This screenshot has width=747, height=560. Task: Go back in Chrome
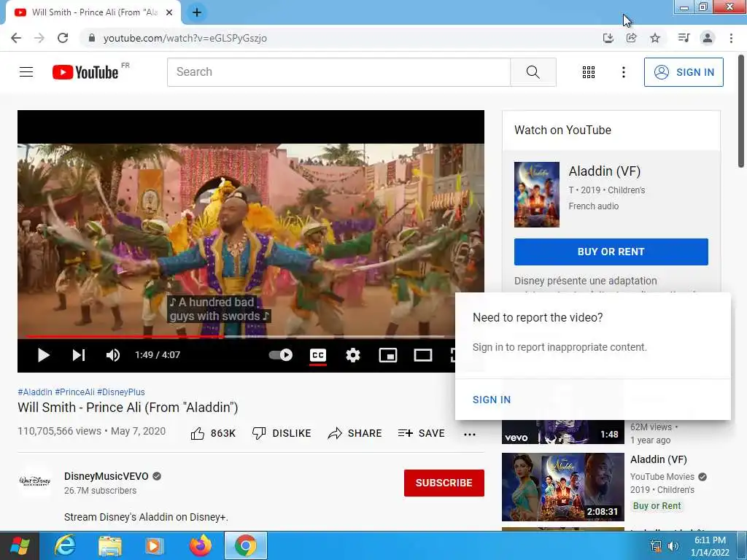pos(16,38)
